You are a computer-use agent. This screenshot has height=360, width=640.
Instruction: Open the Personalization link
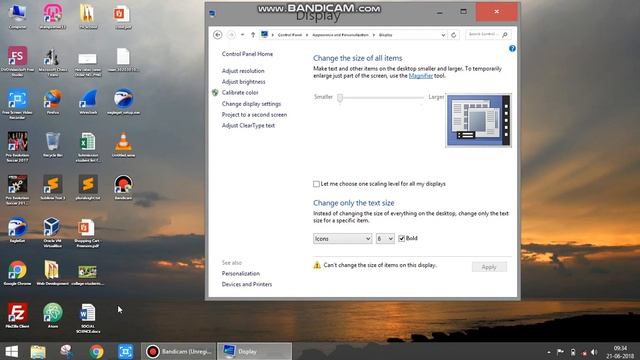[x=241, y=273]
